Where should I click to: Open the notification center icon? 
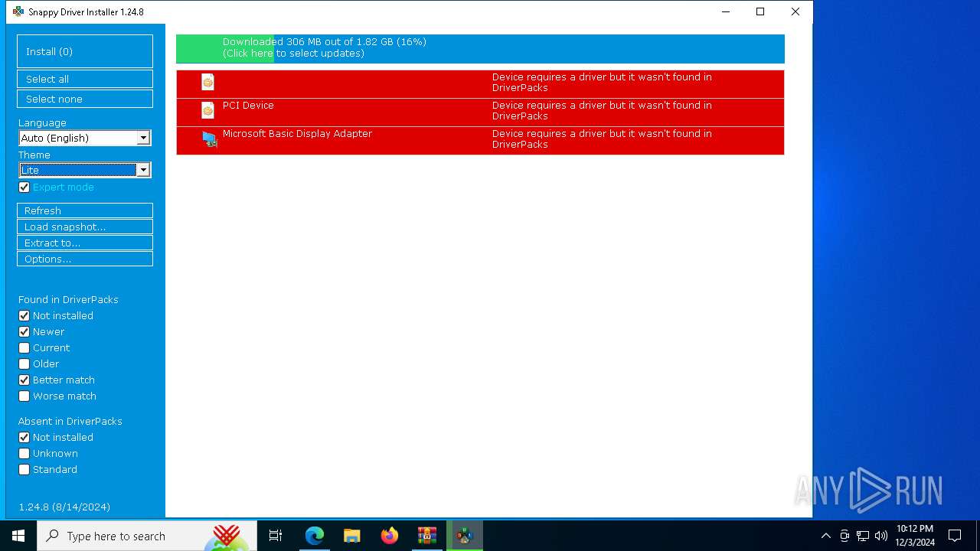click(x=955, y=536)
